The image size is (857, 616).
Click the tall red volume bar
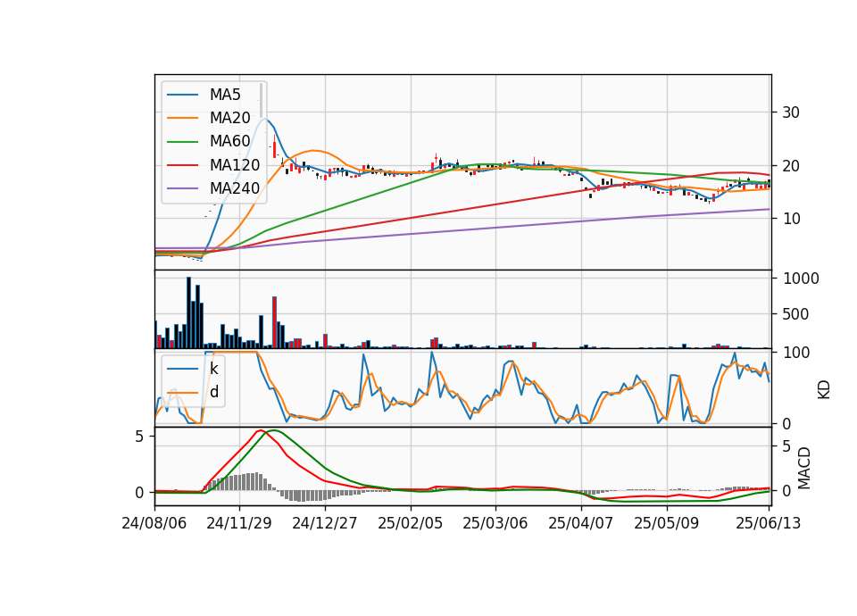274,322
